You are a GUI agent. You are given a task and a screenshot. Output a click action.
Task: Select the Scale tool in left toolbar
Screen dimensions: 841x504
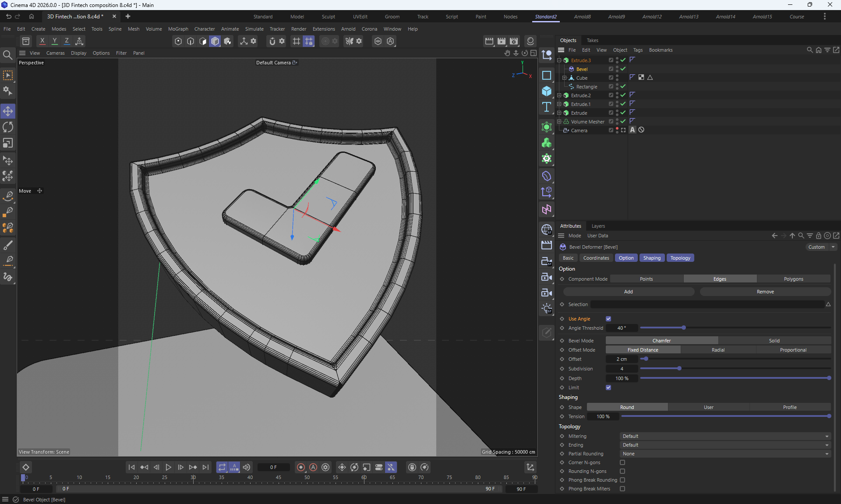tap(8, 143)
